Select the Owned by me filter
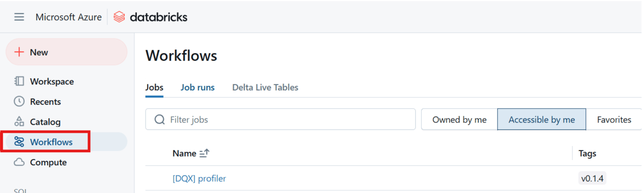644x193 pixels. [459, 120]
